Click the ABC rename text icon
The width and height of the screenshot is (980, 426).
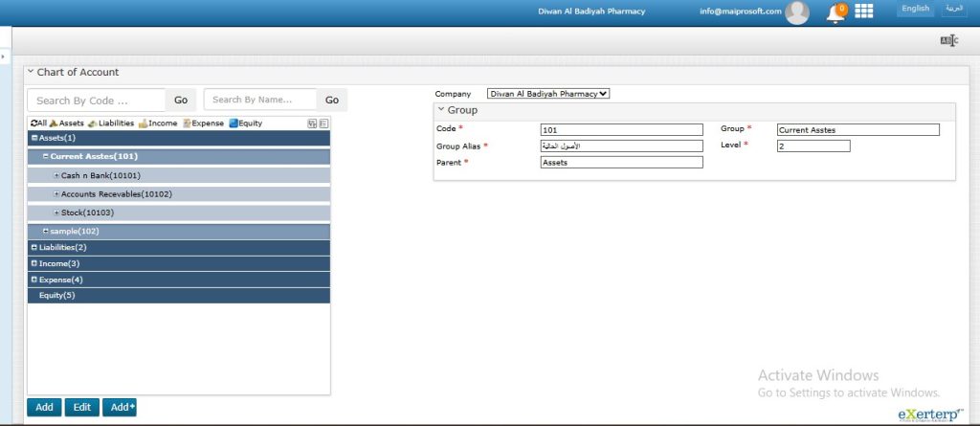(x=948, y=40)
